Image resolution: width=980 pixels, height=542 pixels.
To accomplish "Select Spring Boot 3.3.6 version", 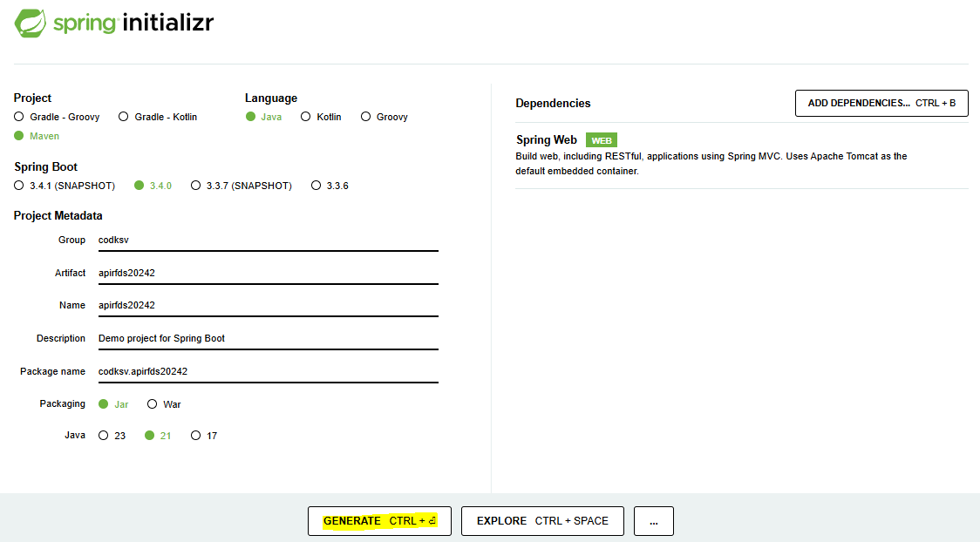I will tap(315, 185).
